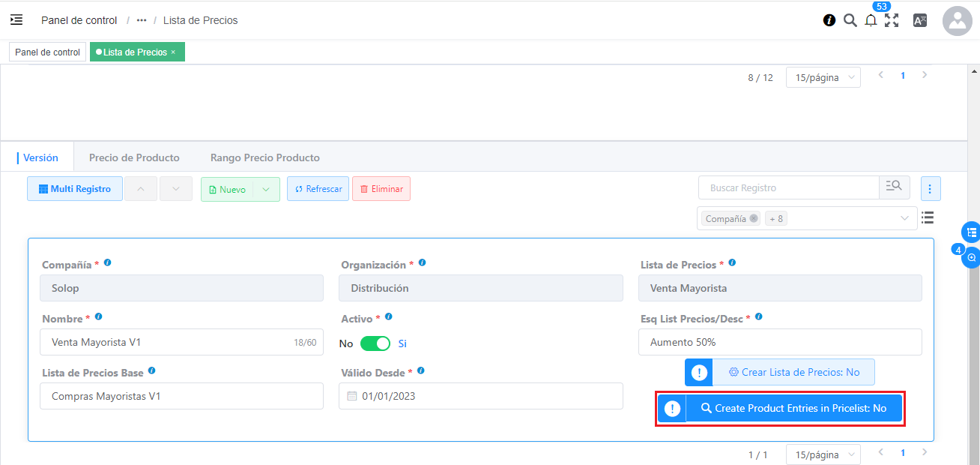This screenshot has height=465, width=980.
Task: Click Create Product Entries in Pricelist button
Action: coord(793,409)
